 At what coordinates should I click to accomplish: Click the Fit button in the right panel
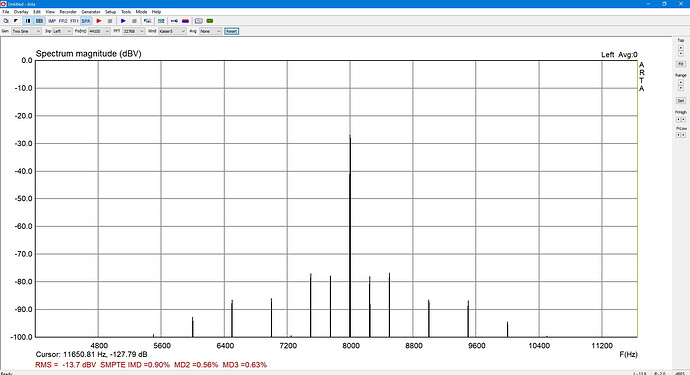(681, 64)
